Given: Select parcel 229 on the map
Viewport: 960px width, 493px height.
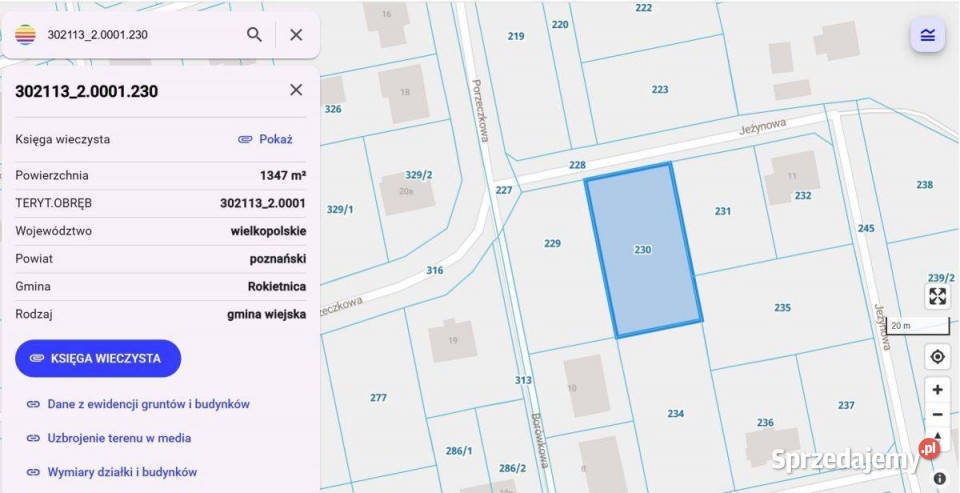Looking at the screenshot, I should click(x=552, y=243).
